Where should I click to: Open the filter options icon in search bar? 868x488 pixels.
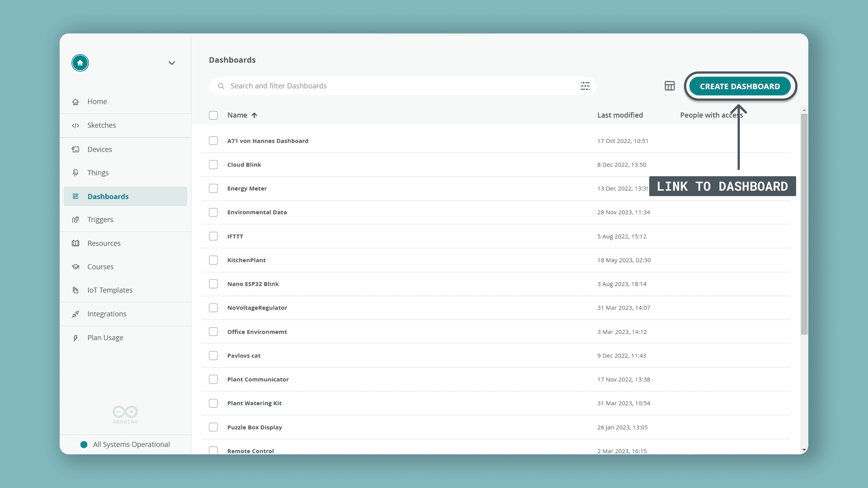point(585,86)
